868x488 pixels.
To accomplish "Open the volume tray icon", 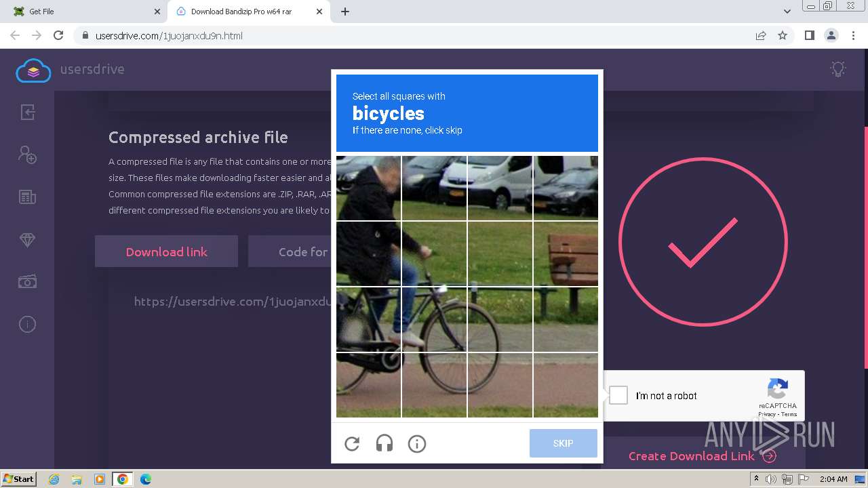I will (772, 479).
